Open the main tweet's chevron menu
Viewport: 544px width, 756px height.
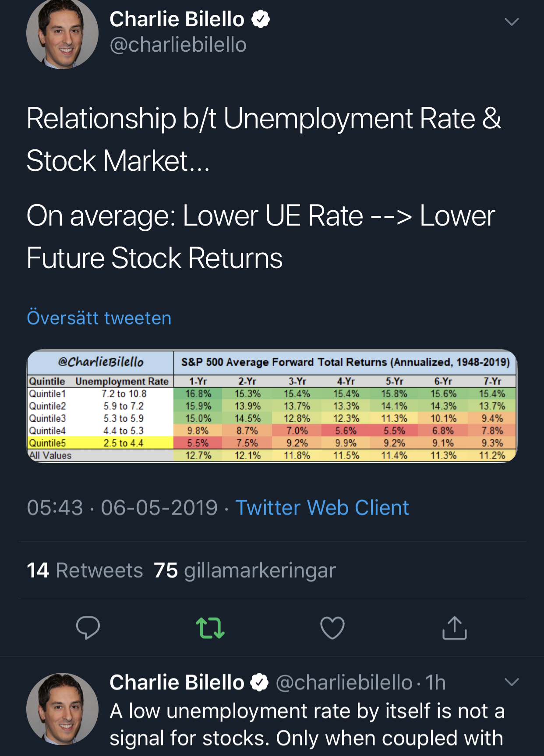coord(511,21)
